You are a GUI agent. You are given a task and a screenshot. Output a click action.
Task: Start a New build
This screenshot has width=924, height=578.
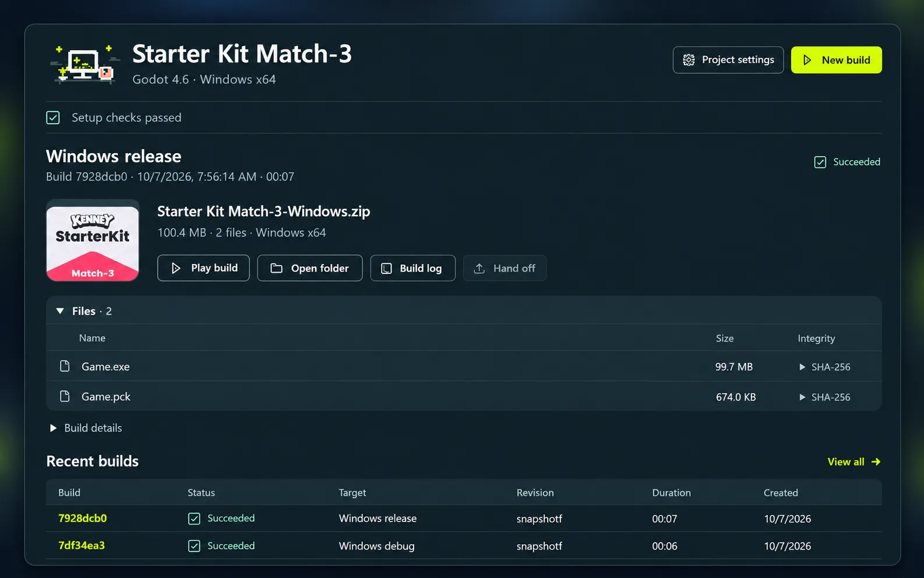[x=836, y=60]
